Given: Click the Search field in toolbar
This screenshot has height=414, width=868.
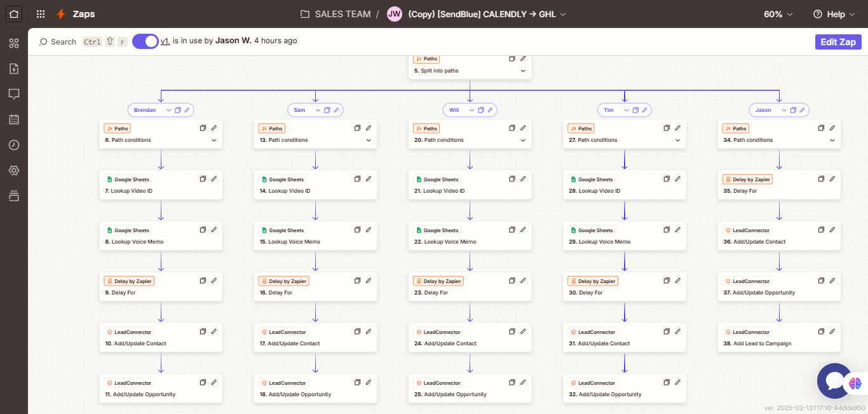Looking at the screenshot, I should [58, 42].
